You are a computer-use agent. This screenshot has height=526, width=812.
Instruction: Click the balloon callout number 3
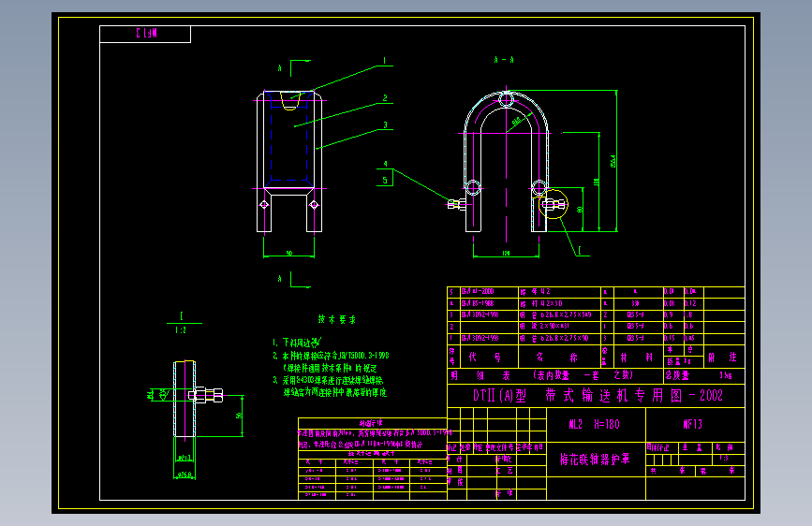point(385,124)
